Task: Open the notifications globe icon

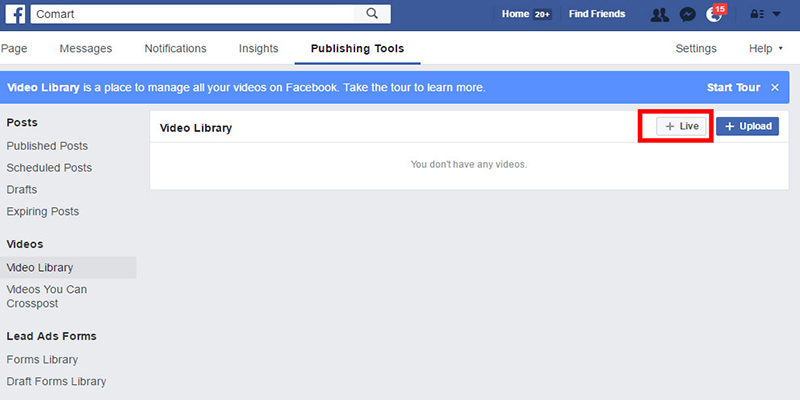Action: coord(714,14)
